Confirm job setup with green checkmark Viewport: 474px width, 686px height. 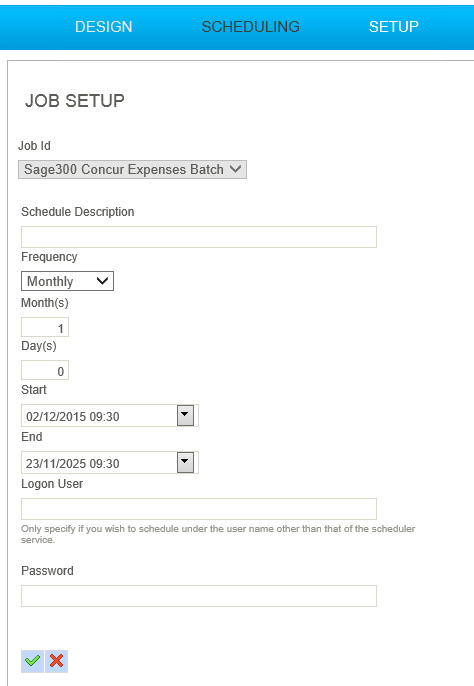coord(32,661)
